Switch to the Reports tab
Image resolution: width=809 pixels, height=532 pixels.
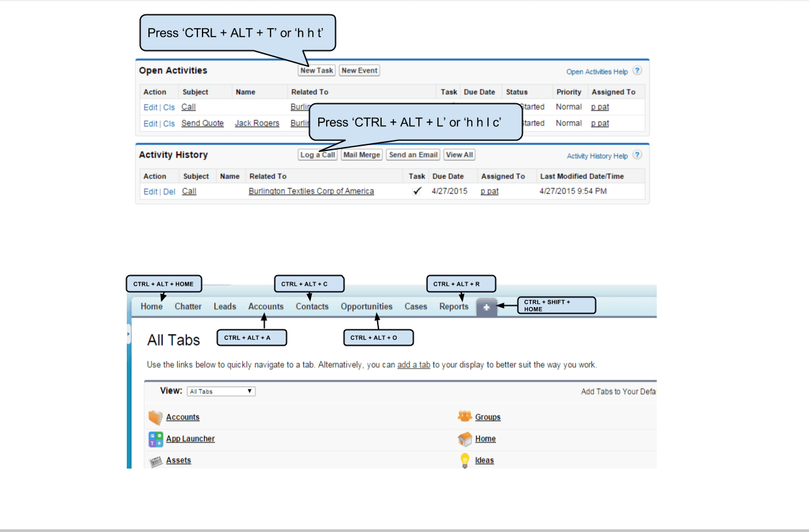click(454, 307)
